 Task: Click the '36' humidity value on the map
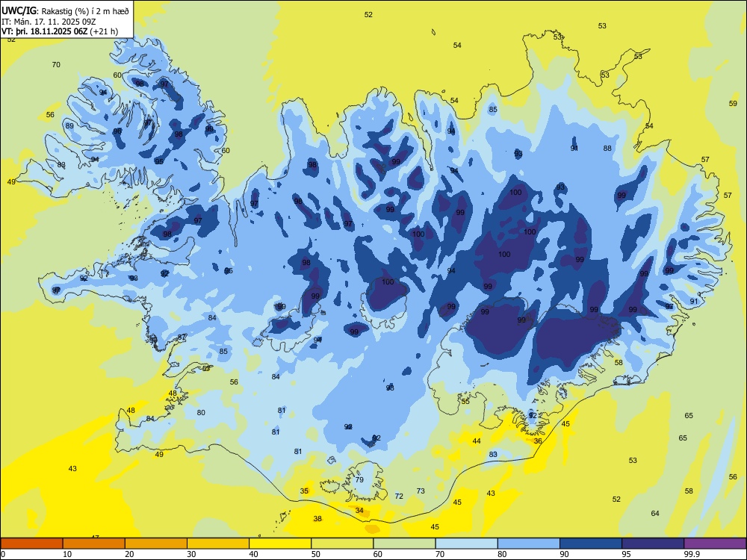(x=538, y=441)
